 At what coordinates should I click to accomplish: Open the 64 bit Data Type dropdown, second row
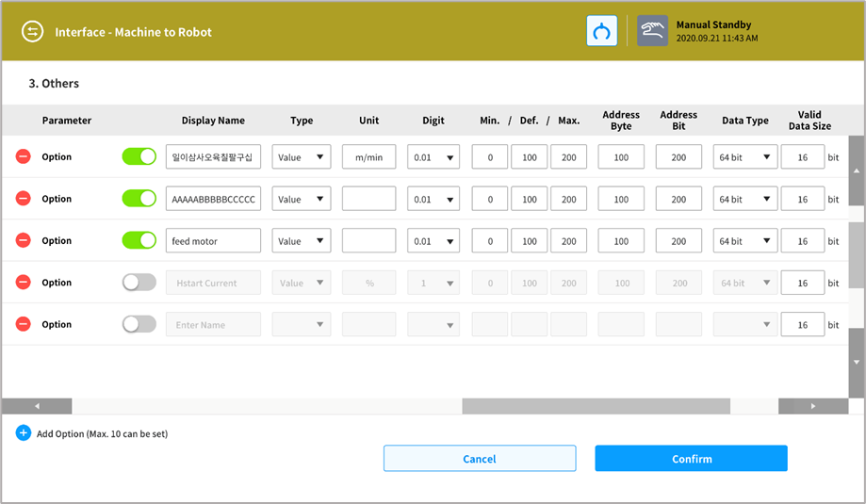point(744,199)
